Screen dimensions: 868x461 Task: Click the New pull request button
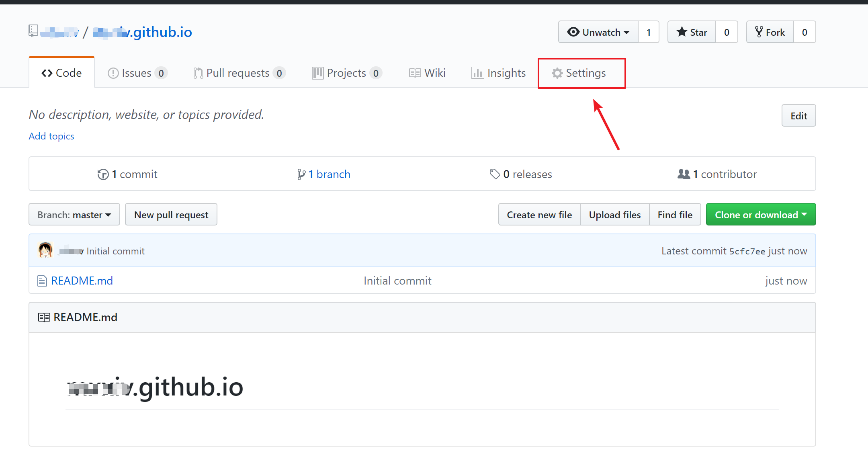[x=172, y=215]
